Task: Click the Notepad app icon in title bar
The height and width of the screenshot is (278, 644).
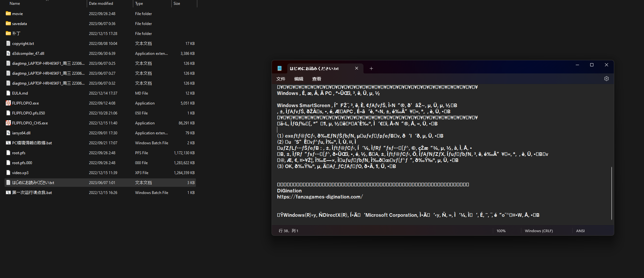Action: (x=280, y=68)
